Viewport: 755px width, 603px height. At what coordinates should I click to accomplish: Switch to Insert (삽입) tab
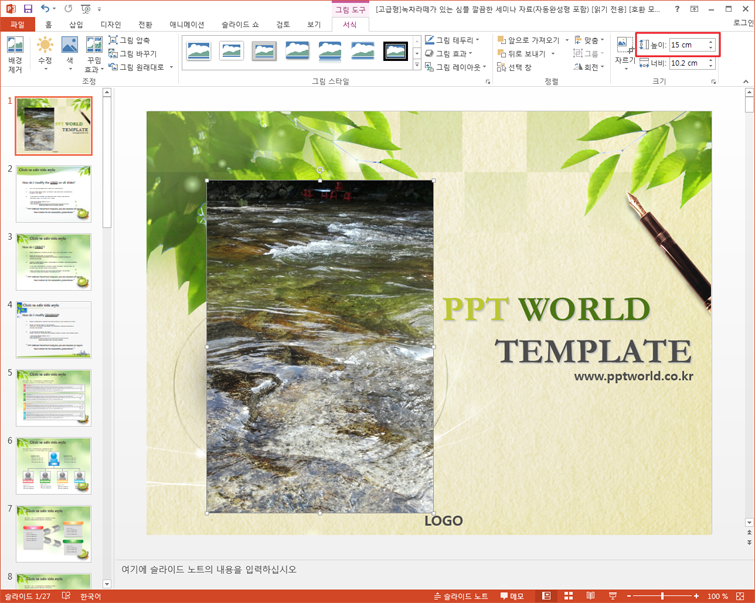click(76, 25)
